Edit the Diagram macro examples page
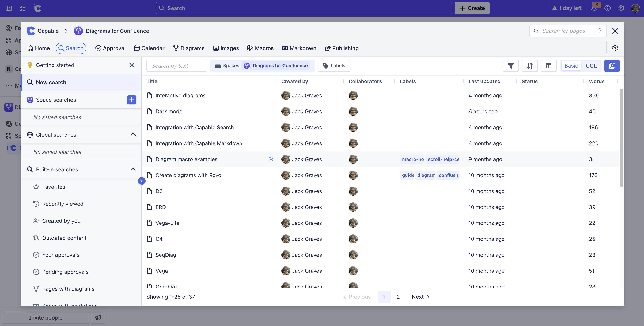This screenshot has width=644, height=326. click(x=271, y=159)
